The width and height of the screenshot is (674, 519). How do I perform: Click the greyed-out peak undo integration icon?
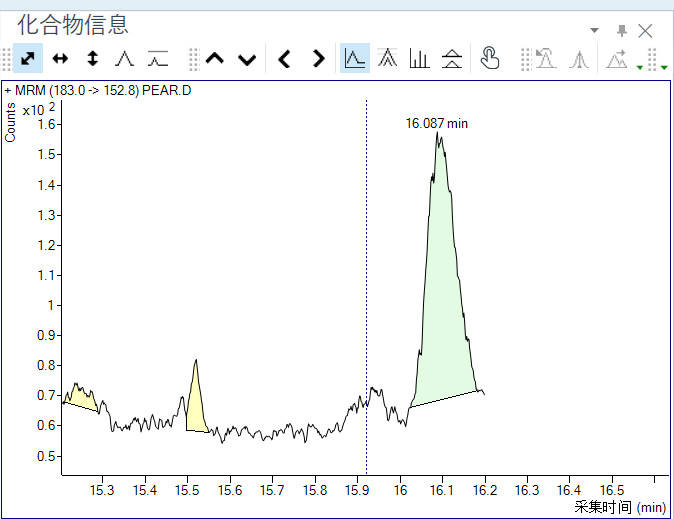(x=546, y=58)
